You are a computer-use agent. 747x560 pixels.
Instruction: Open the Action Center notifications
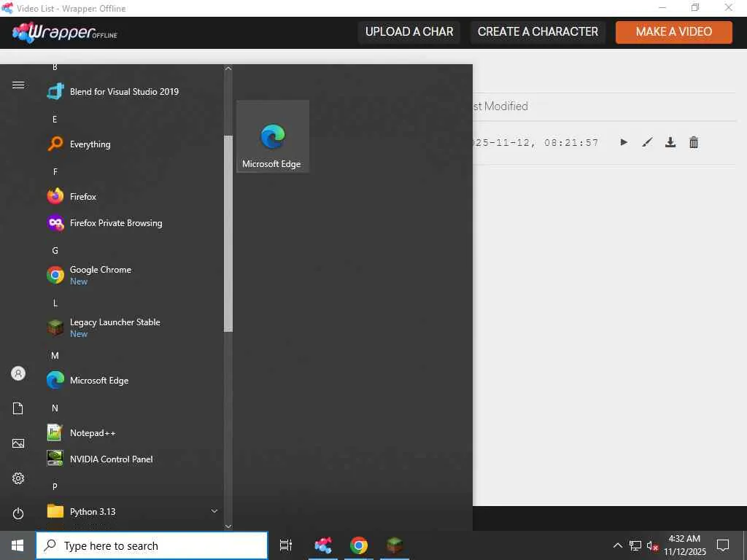click(723, 545)
